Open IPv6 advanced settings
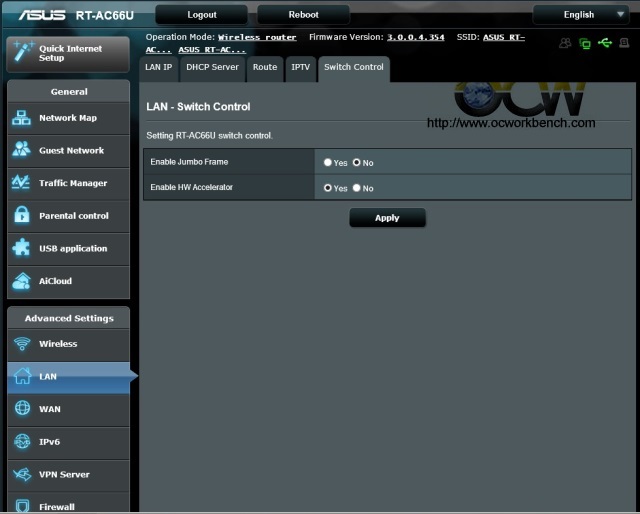Image resolution: width=640 pixels, height=514 pixels. tap(69, 443)
